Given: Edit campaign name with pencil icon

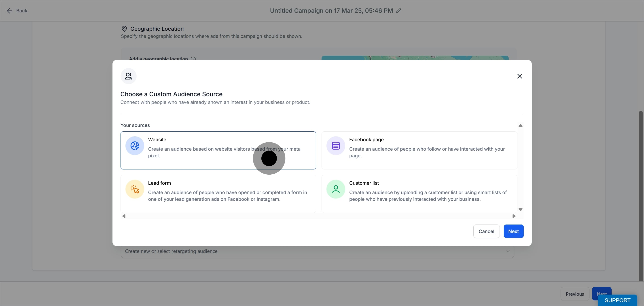Looking at the screenshot, I should pos(398,11).
